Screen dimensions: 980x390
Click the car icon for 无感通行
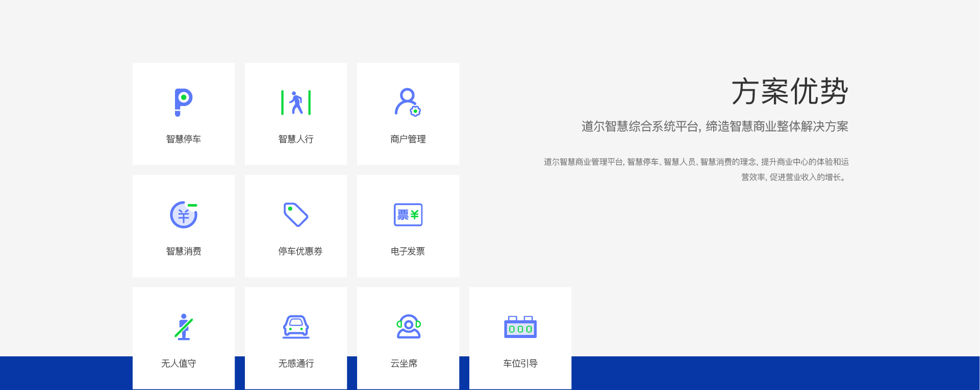tap(296, 327)
